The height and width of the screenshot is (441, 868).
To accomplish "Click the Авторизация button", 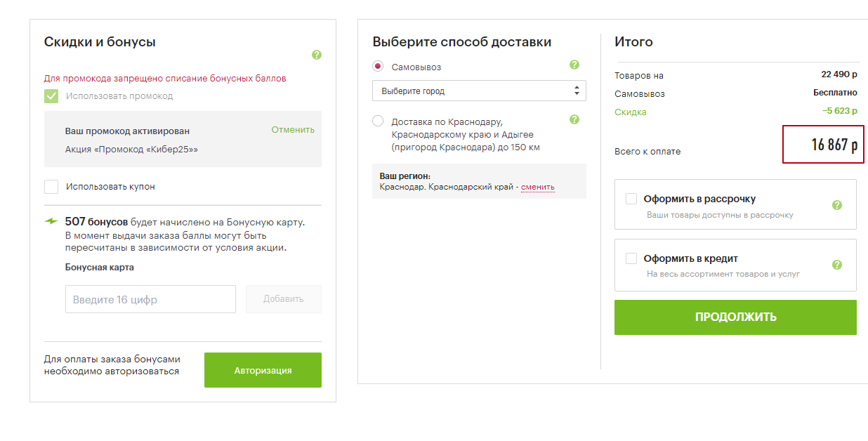I will coord(263,370).
